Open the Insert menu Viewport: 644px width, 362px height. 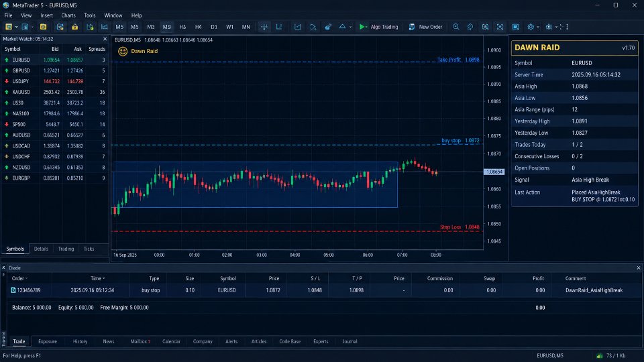[x=46, y=15]
